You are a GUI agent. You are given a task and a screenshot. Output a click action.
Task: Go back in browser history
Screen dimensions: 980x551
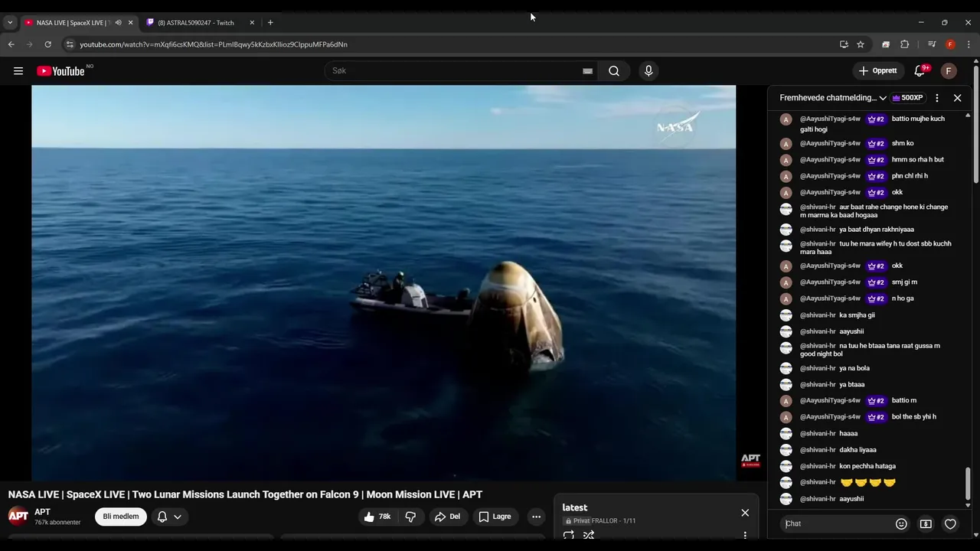[x=11, y=44]
